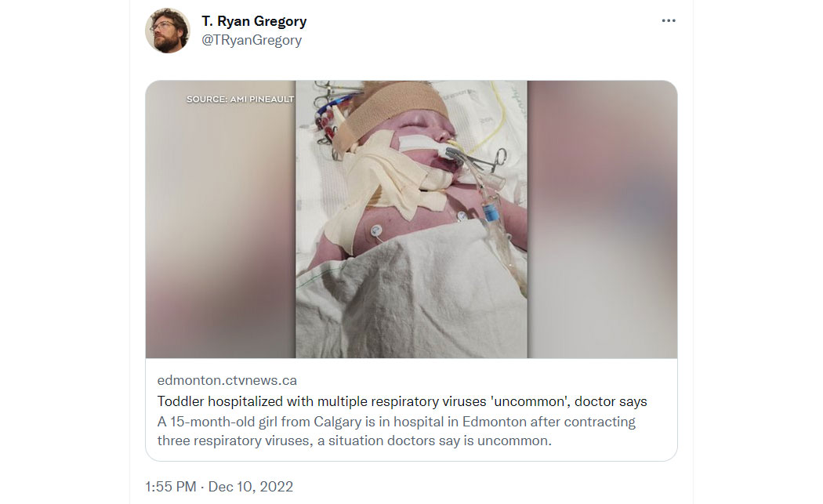823x504 pixels.
Task: Open the edmonton.ctvnews.ca domain link
Action: 227,380
